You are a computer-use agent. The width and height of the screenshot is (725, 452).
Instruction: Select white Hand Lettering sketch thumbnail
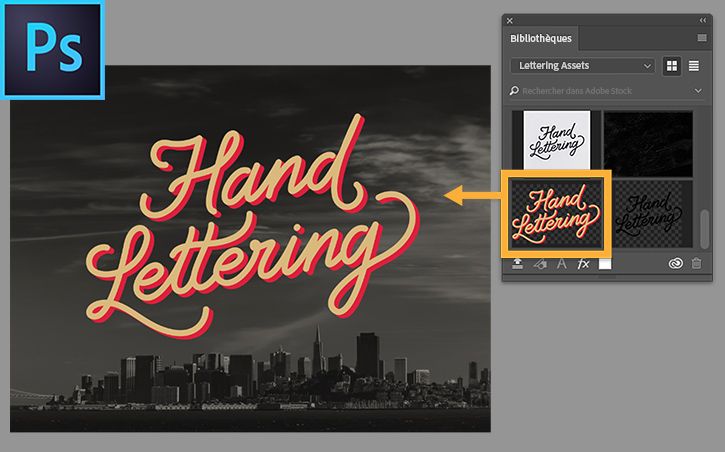(x=557, y=140)
